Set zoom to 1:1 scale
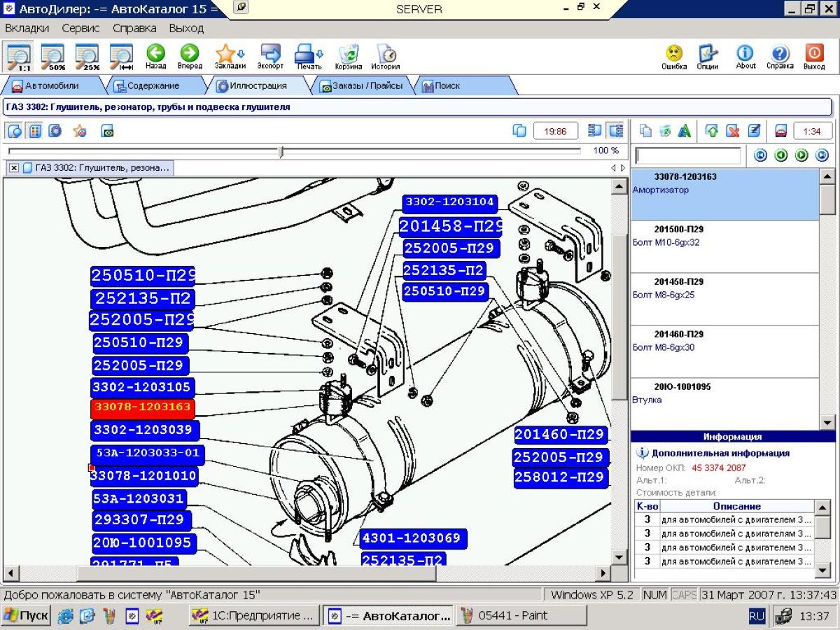This screenshot has height=630, width=840. [x=19, y=56]
